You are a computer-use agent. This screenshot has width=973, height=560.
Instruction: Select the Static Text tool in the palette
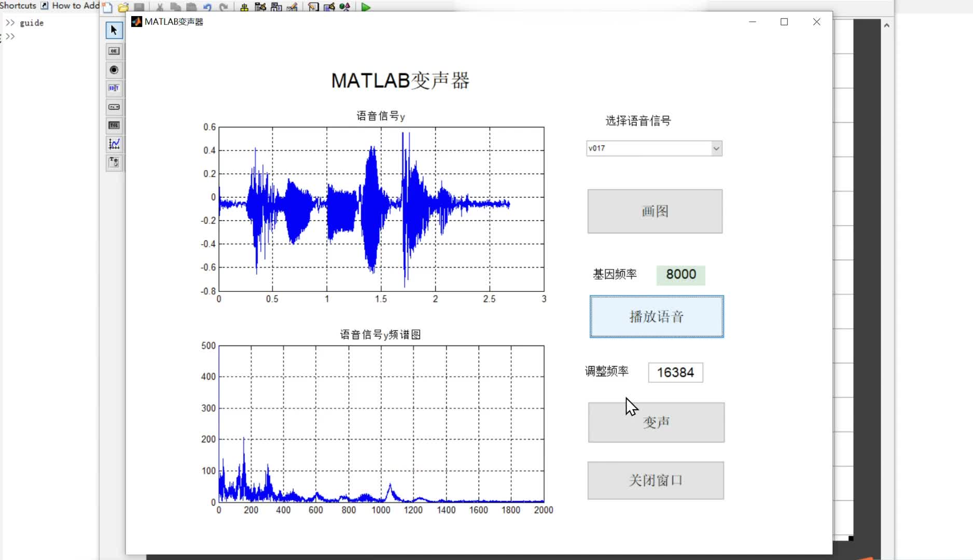(114, 163)
